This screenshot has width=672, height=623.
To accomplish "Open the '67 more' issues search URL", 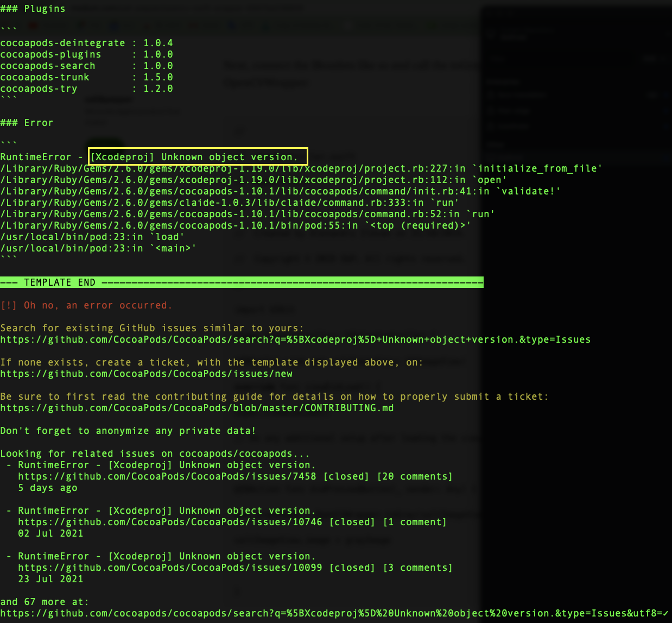I will tap(334, 613).
